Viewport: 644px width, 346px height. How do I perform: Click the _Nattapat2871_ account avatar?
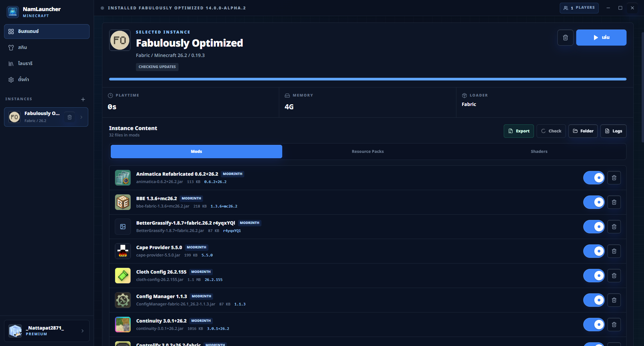point(15,331)
